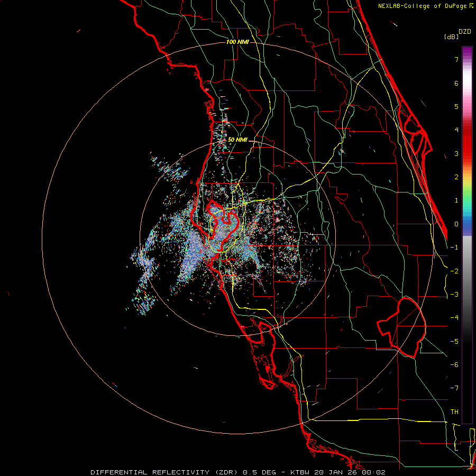The width and height of the screenshot is (476, 476).
Task: Click the 4 value on the color scale
Action: [x=456, y=130]
